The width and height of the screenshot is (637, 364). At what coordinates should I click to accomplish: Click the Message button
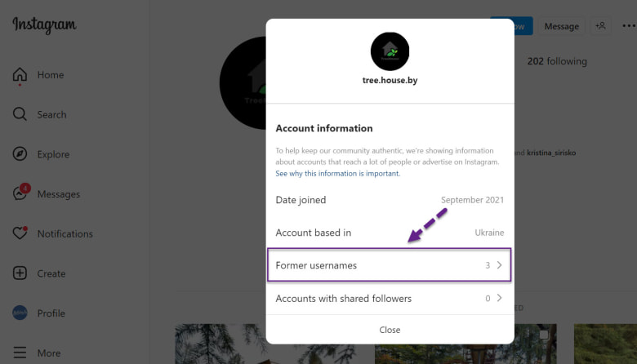(x=561, y=26)
